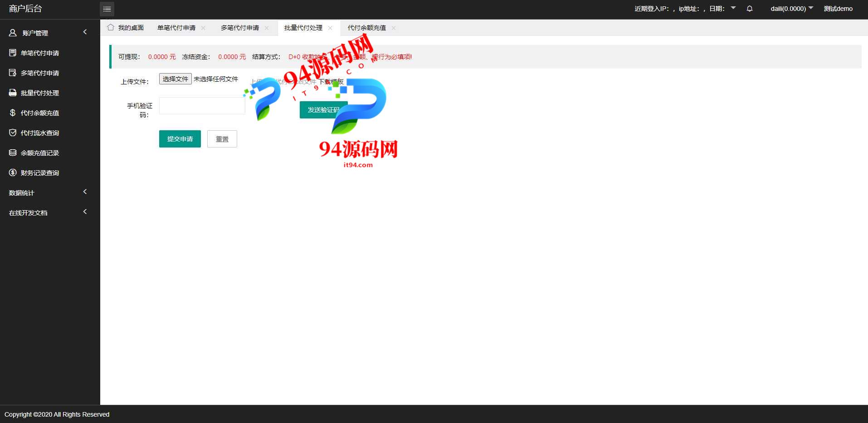
Task: Expand the 数据统计 menu chevron
Action: point(85,192)
